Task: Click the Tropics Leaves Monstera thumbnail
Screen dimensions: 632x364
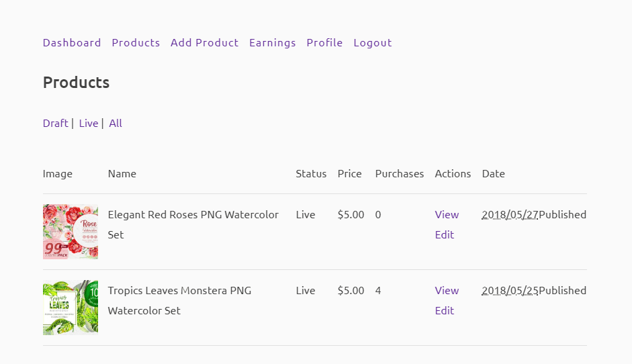Action: (71, 308)
